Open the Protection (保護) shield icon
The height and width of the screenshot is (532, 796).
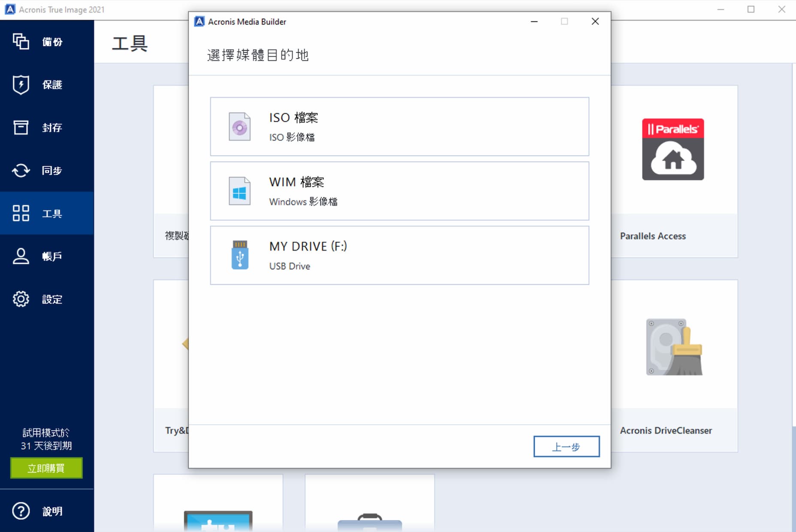point(21,84)
